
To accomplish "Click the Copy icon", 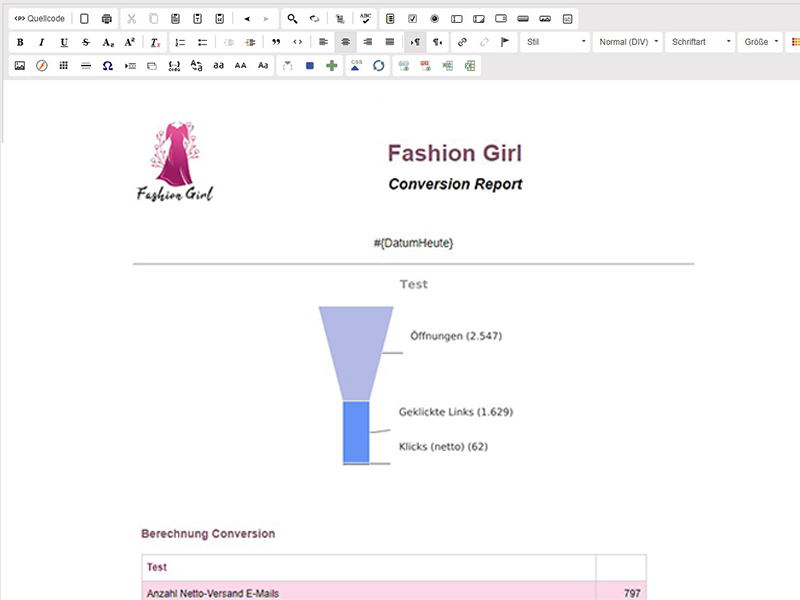I will point(154,19).
